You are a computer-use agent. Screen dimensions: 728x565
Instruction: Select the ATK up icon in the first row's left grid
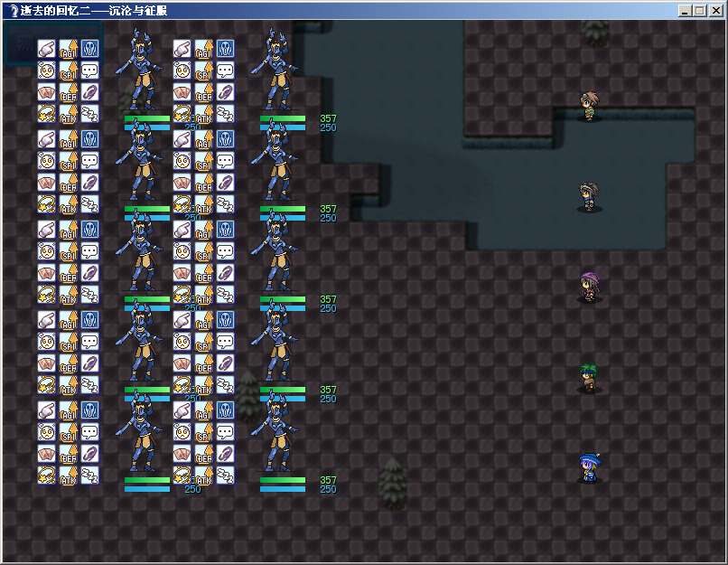pyautogui.click(x=69, y=114)
